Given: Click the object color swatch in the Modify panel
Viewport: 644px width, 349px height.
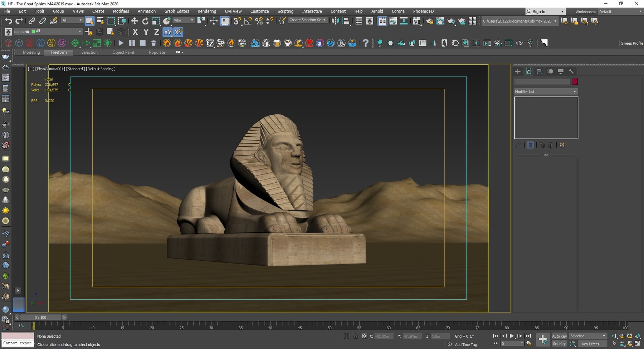Looking at the screenshot, I should (575, 82).
